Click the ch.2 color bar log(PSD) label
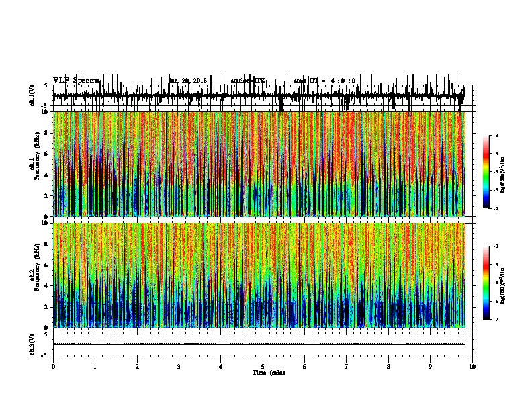The width and height of the screenshot is (532, 411). tap(503, 285)
